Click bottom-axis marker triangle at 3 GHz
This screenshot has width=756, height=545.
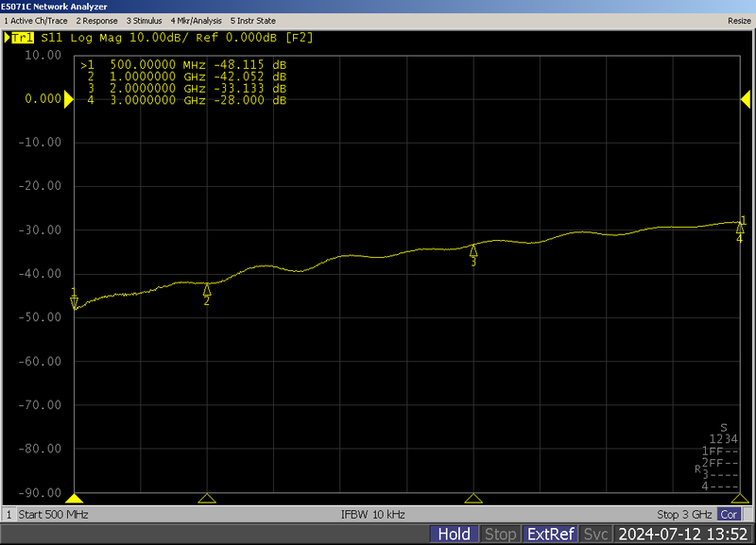click(739, 499)
